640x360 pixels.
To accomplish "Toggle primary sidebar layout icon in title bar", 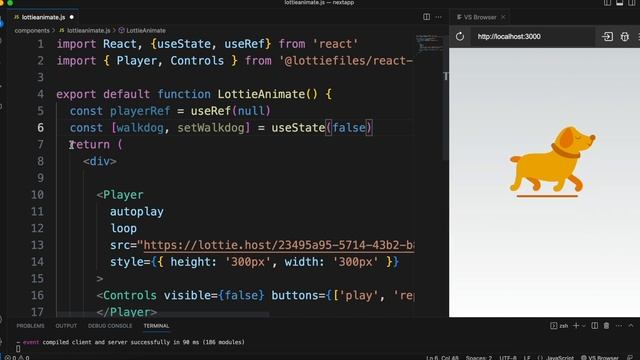I will [x=607, y=2].
